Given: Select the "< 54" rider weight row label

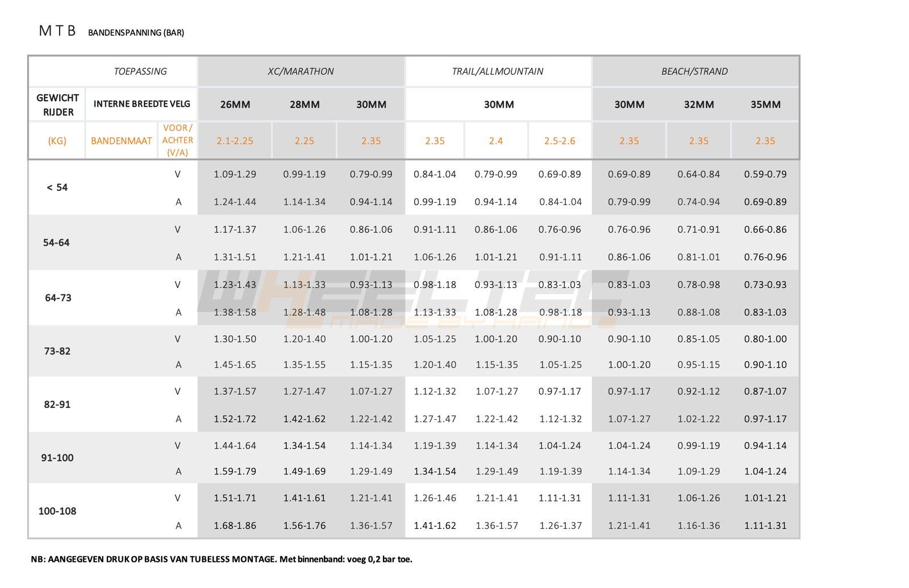Looking at the screenshot, I should pyautogui.click(x=57, y=187).
